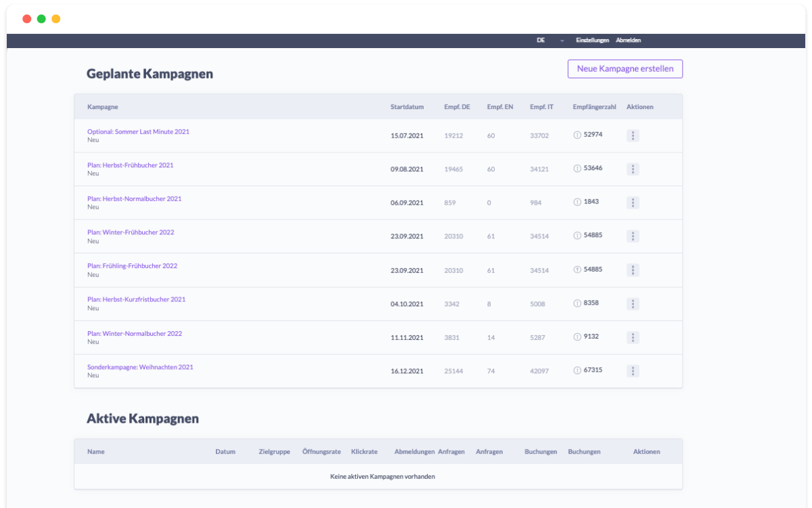Click Abmelden to log out

(628, 41)
